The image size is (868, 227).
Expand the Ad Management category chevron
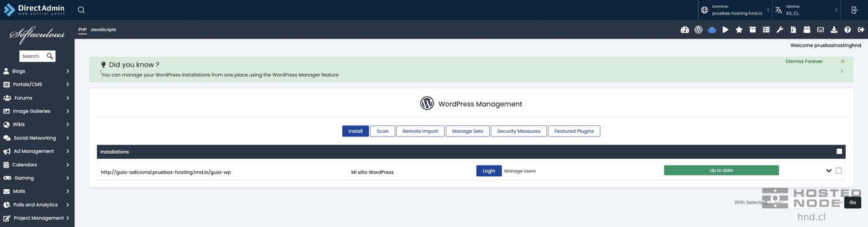coord(68,151)
